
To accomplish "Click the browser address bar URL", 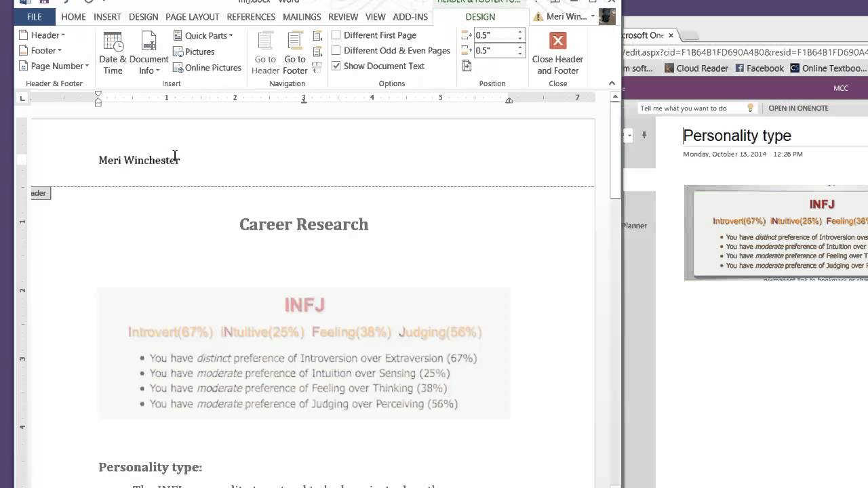I will click(745, 52).
